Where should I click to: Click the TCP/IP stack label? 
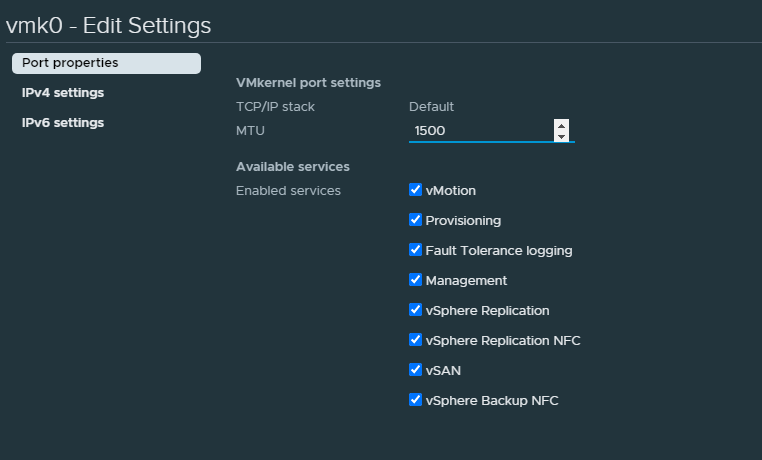pyautogui.click(x=275, y=107)
